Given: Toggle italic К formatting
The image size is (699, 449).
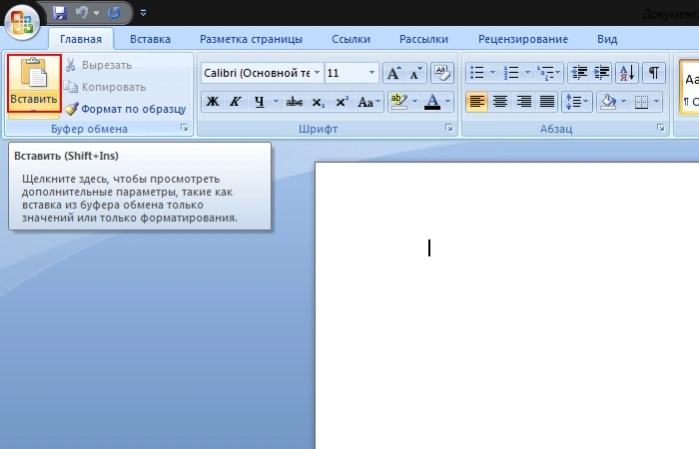Looking at the screenshot, I should click(x=235, y=102).
